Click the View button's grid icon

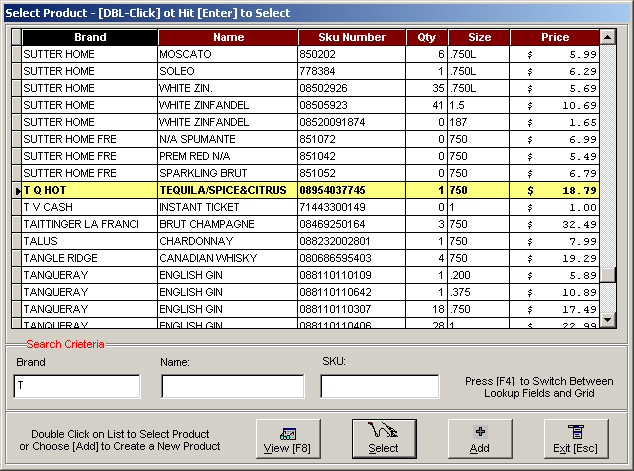click(288, 434)
